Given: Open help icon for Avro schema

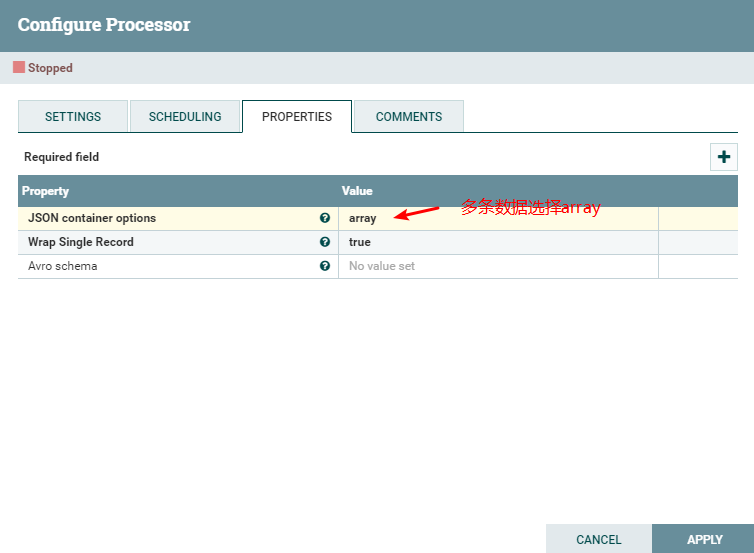Looking at the screenshot, I should [x=325, y=266].
